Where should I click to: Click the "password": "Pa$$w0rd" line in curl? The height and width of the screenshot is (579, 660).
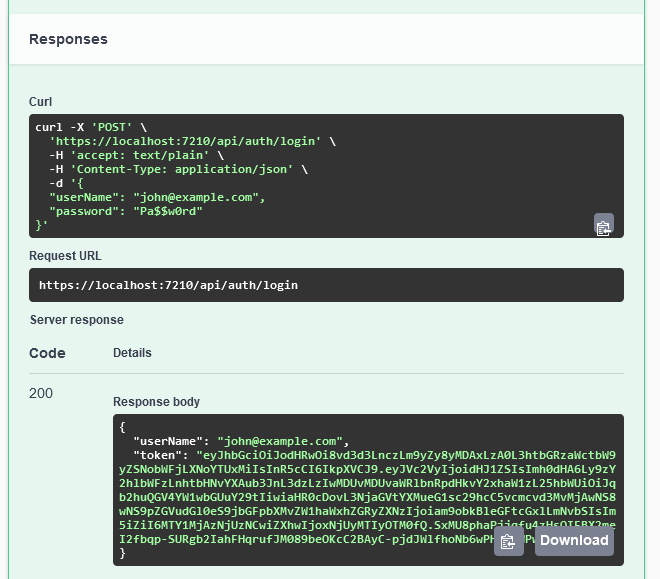point(126,211)
